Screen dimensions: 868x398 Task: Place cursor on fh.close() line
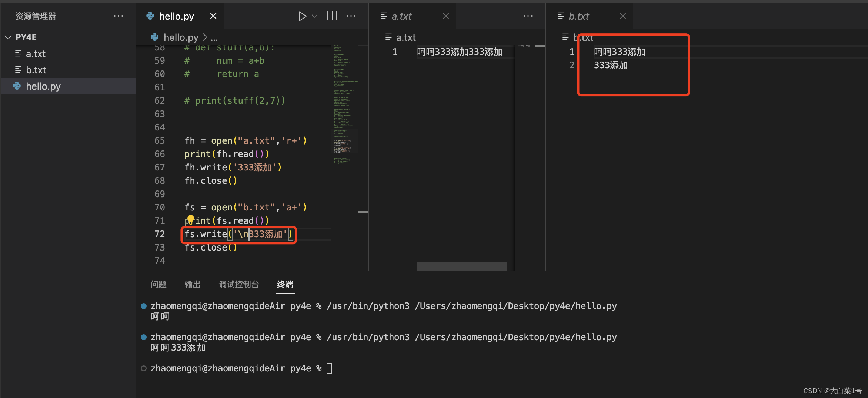click(x=211, y=181)
